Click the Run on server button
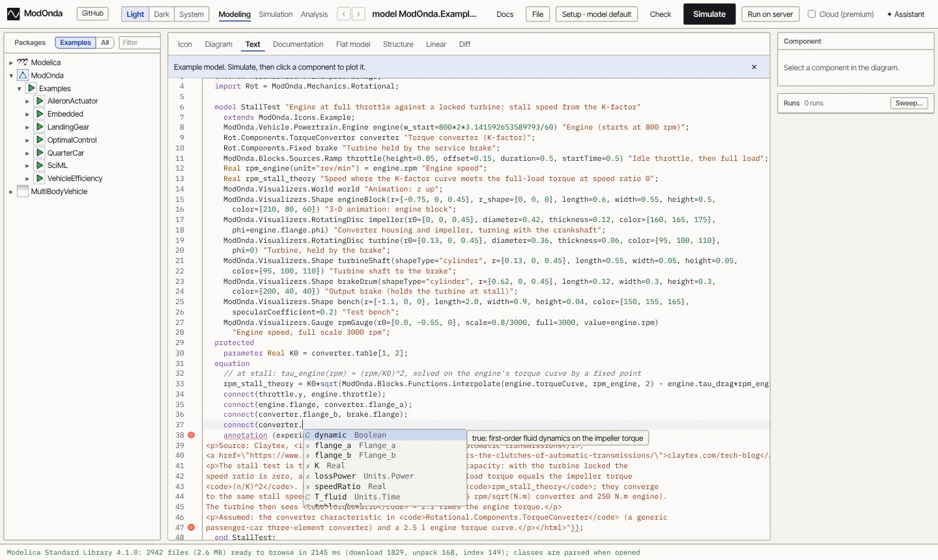Image resolution: width=938 pixels, height=560 pixels. [771, 14]
